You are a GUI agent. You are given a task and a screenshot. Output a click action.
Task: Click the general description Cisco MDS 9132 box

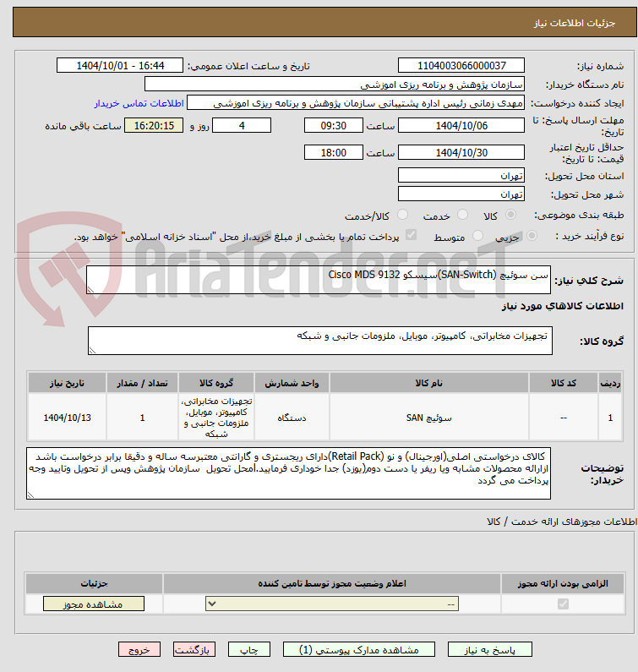pyautogui.click(x=319, y=280)
